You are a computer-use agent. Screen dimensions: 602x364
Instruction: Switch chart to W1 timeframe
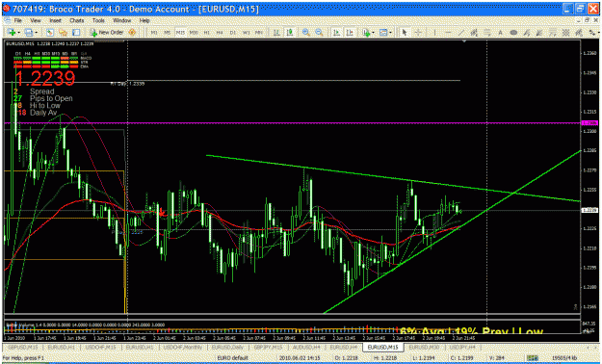coord(247,33)
